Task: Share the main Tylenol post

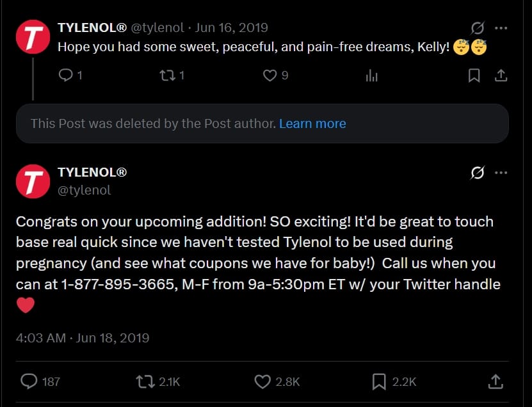Action: point(496,381)
